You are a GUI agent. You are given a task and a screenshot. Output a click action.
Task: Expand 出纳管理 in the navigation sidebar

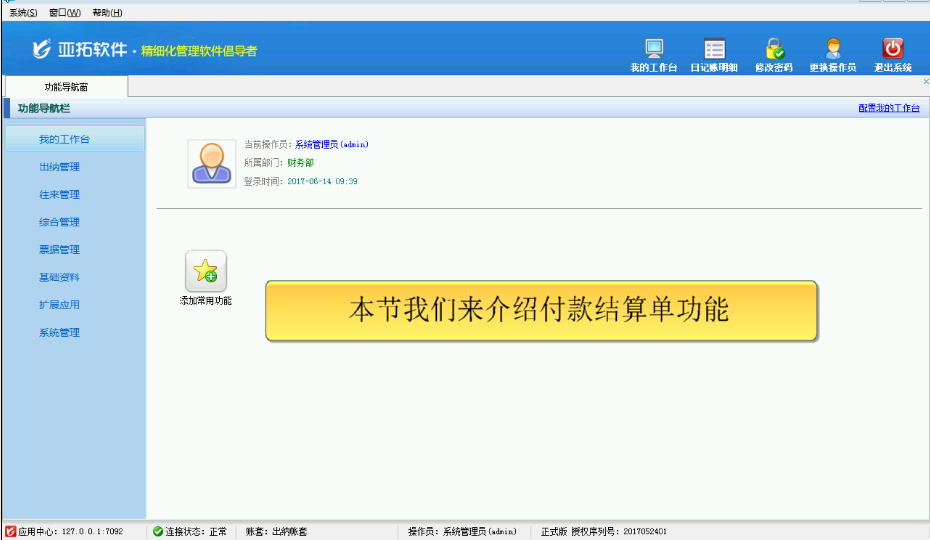click(59, 167)
